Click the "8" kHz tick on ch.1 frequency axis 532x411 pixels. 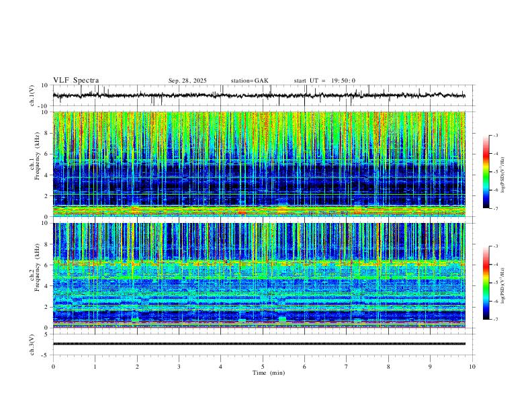tap(47, 133)
